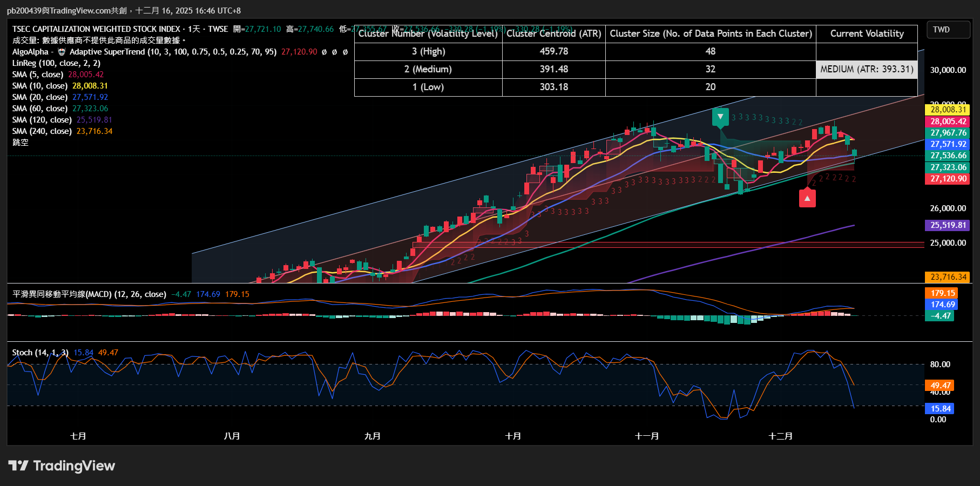Click the blue 15.84 Stoch value label
Viewport: 980px width, 486px height.
(940, 409)
